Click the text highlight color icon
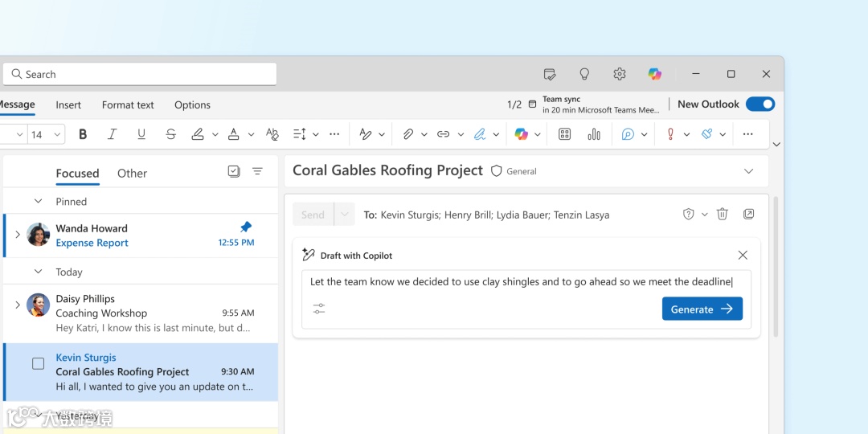The width and height of the screenshot is (868, 434). click(x=198, y=134)
